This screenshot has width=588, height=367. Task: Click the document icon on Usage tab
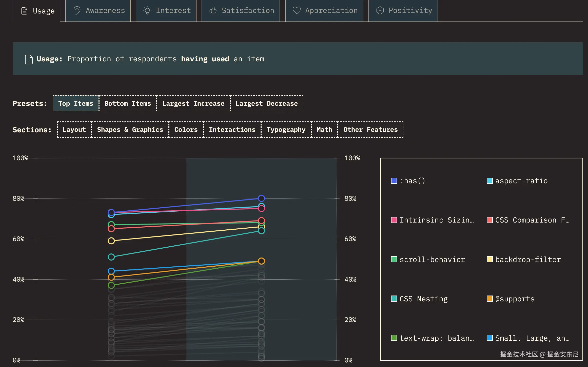(x=24, y=11)
